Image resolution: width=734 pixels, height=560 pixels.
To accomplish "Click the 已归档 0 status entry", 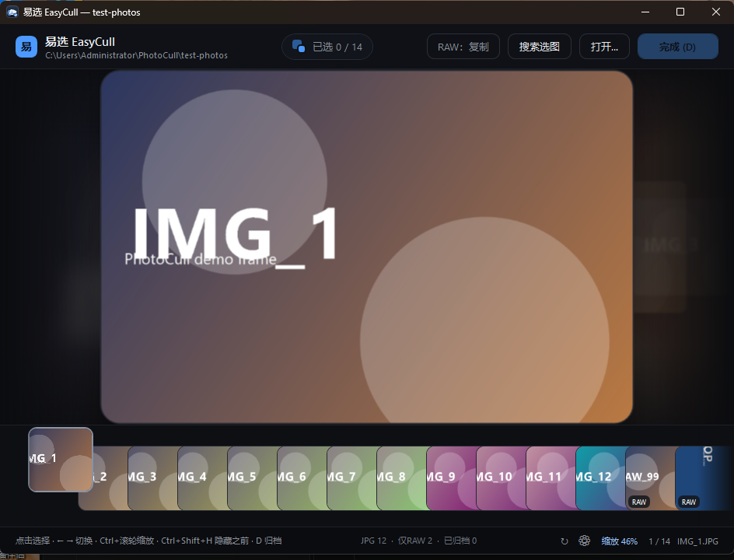I will 460,541.
